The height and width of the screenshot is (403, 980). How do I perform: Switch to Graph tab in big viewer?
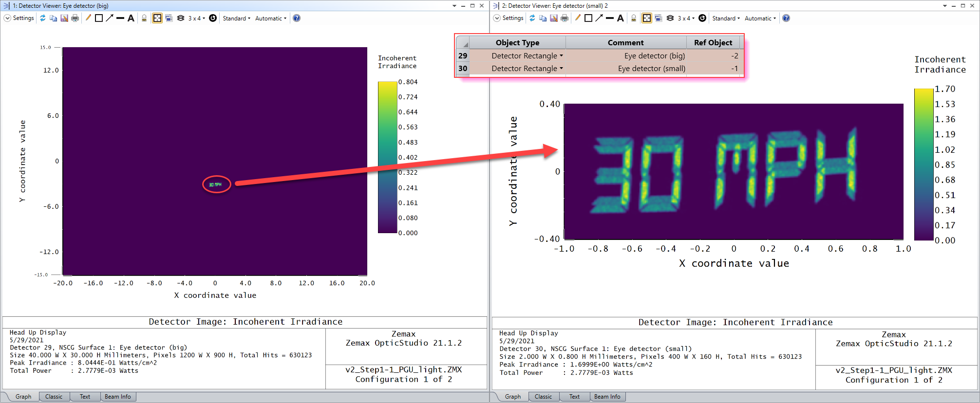[x=23, y=397]
